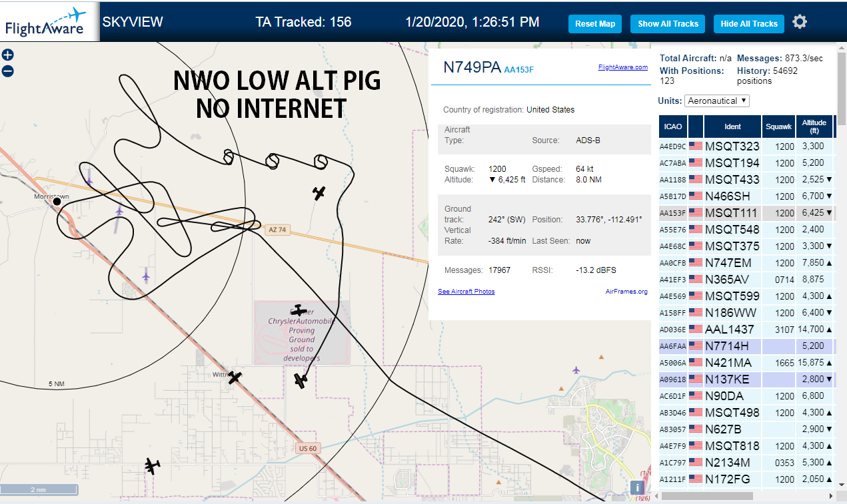Select N137KE row in aircraft table
The width and height of the screenshot is (847, 504).
click(746, 379)
